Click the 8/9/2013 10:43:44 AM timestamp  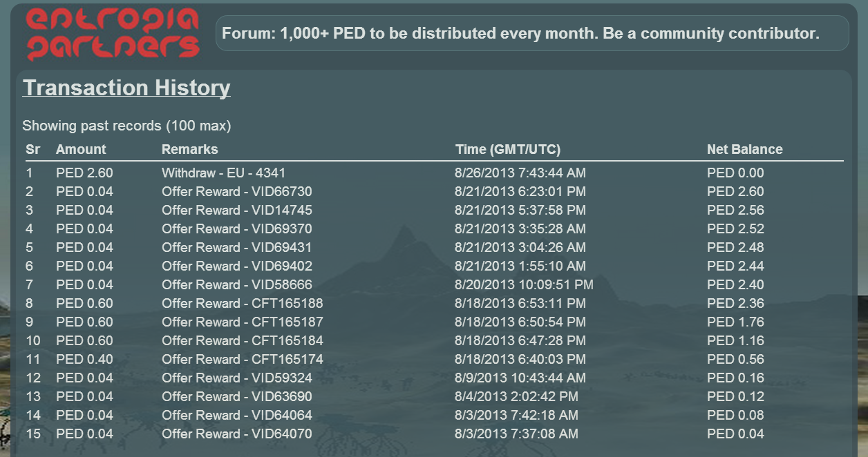[520, 378]
